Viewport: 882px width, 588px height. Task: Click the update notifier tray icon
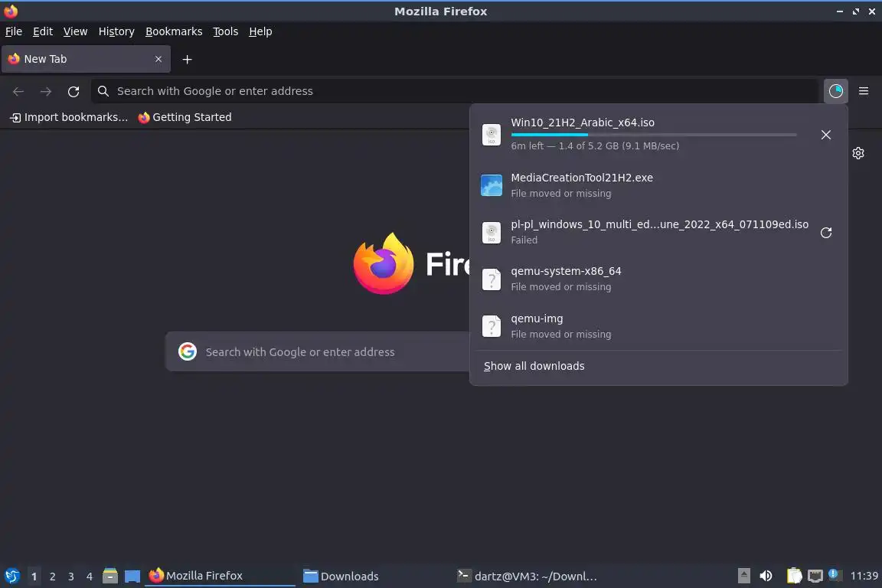pos(835,574)
